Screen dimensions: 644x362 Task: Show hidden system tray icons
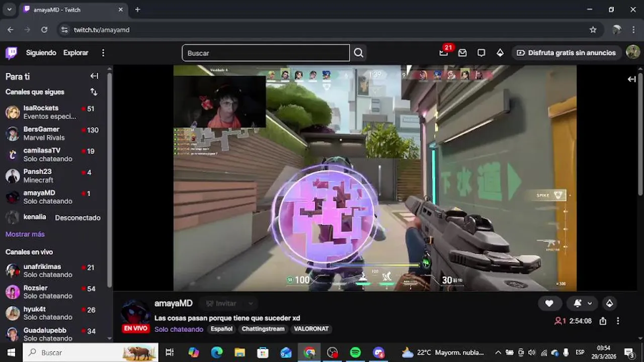[498, 352]
